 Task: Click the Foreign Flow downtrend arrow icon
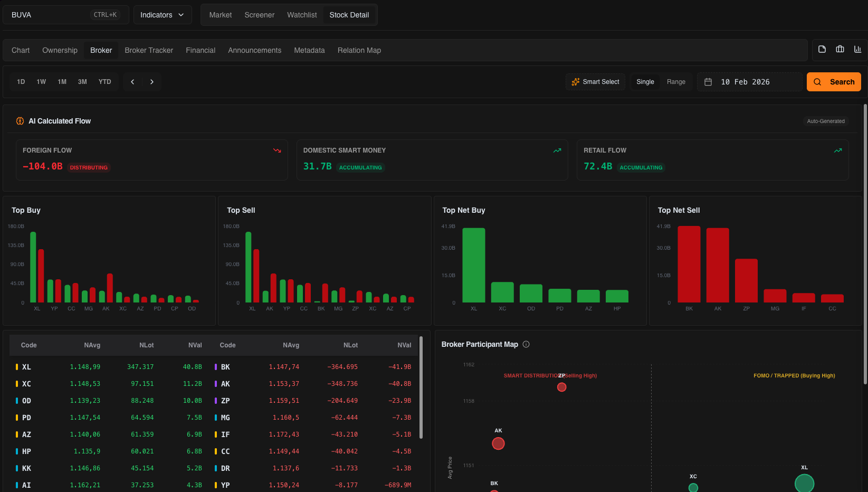[277, 150]
